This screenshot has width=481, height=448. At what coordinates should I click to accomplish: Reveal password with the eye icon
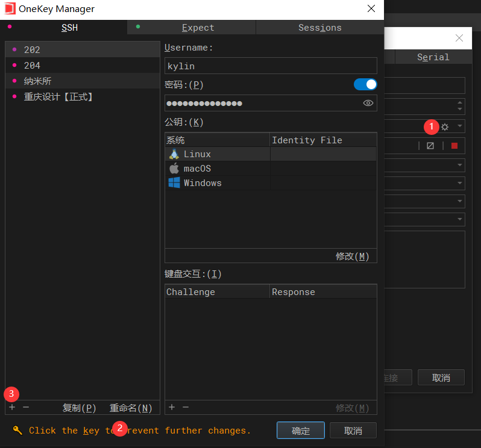368,104
